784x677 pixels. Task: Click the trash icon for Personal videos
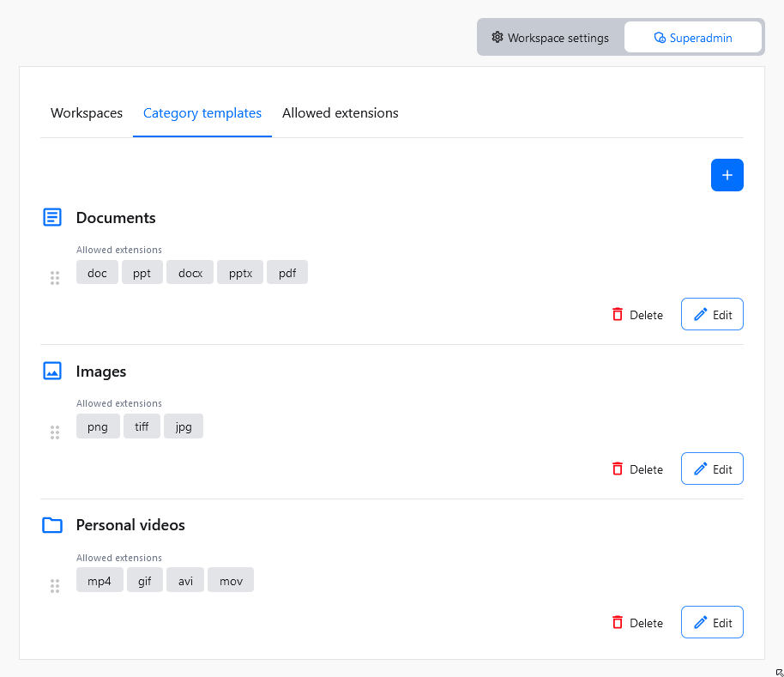tap(617, 622)
